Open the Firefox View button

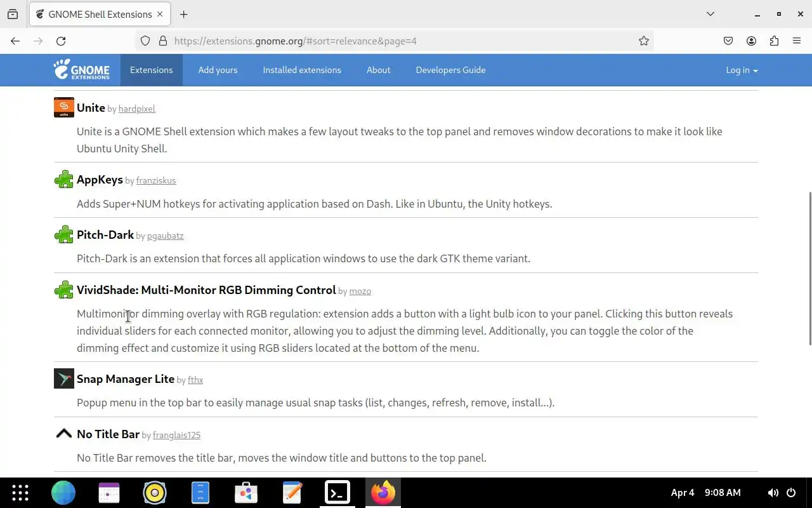pos(13,14)
